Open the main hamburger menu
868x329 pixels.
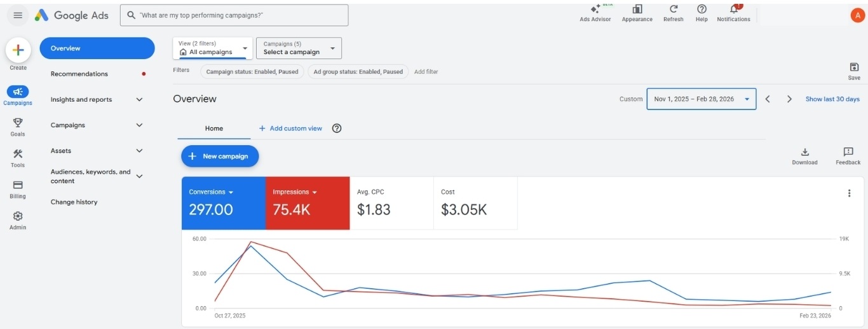(18, 15)
